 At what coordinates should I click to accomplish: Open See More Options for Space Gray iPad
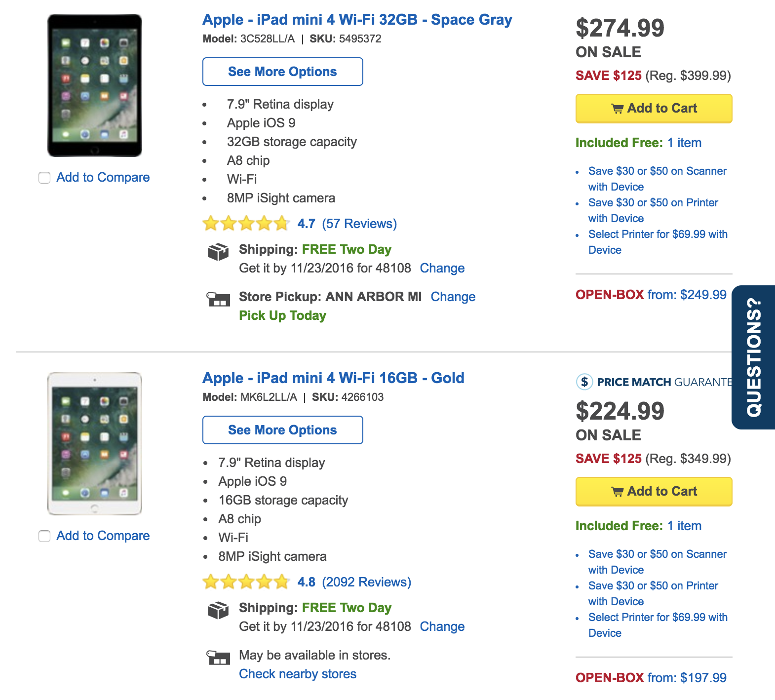point(282,72)
